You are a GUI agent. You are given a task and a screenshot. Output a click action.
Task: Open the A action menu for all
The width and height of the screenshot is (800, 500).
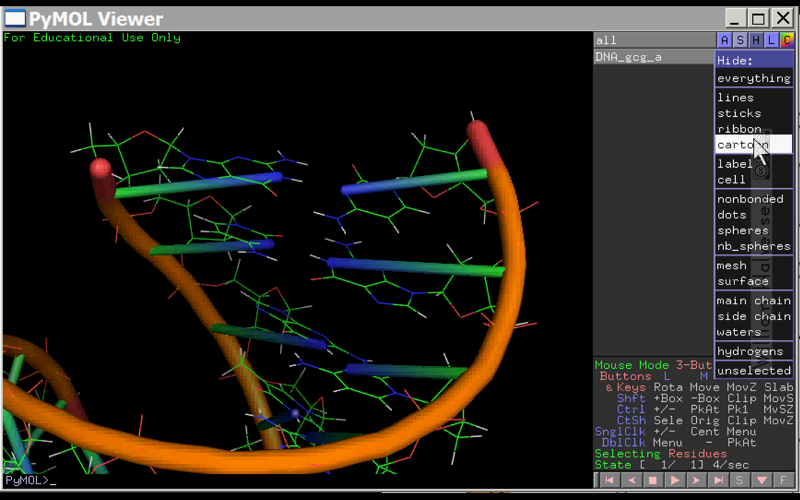click(724, 40)
